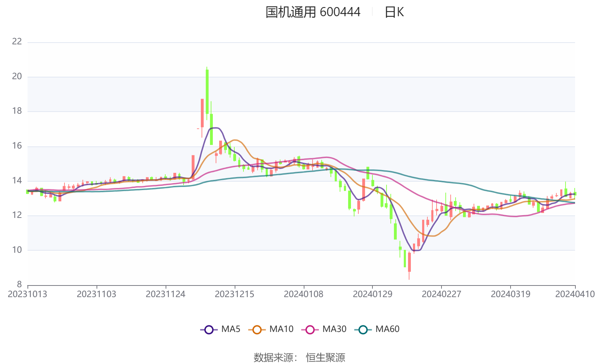Click the y-axis value 20
599x364 pixels.
click(17, 76)
